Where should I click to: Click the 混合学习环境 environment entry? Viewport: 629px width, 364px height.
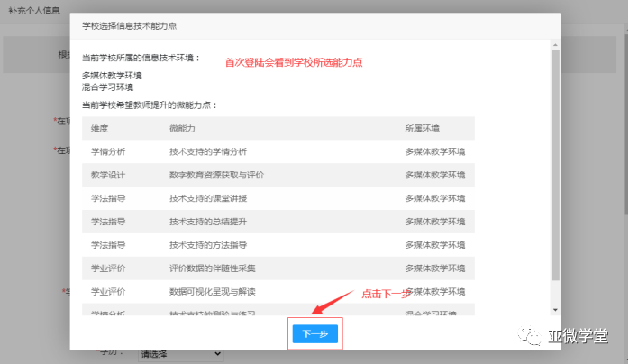pyautogui.click(x=107, y=87)
